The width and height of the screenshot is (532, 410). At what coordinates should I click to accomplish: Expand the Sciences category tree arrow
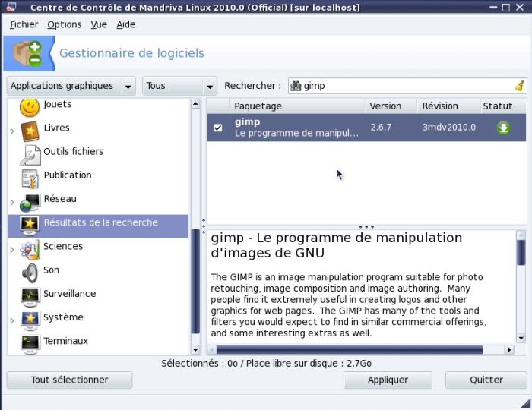coord(12,250)
